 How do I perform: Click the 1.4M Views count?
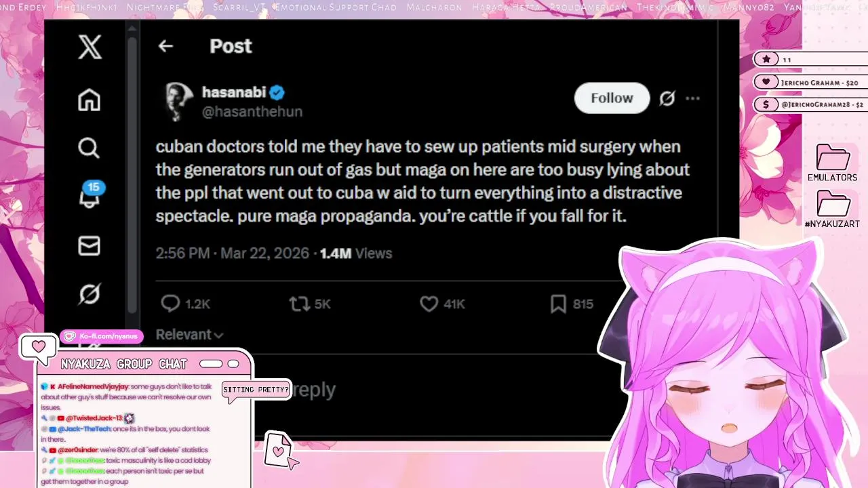[x=356, y=253]
